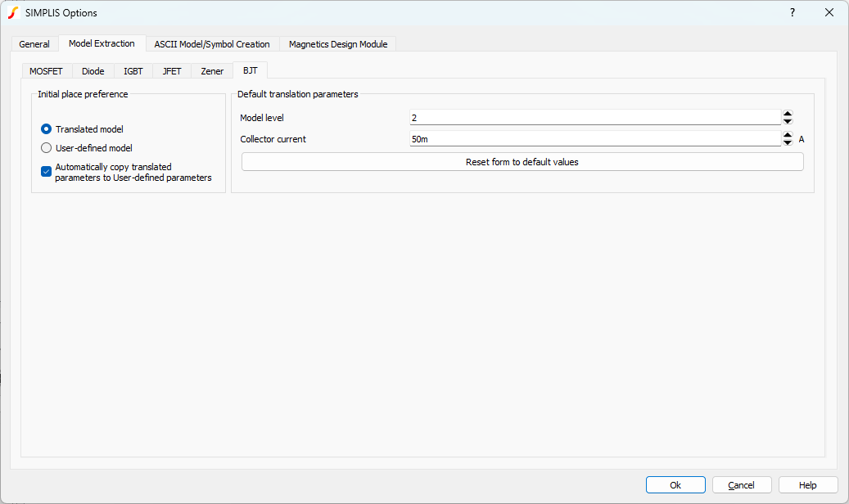Switch to the General tab
This screenshot has height=504, width=849.
point(34,44)
